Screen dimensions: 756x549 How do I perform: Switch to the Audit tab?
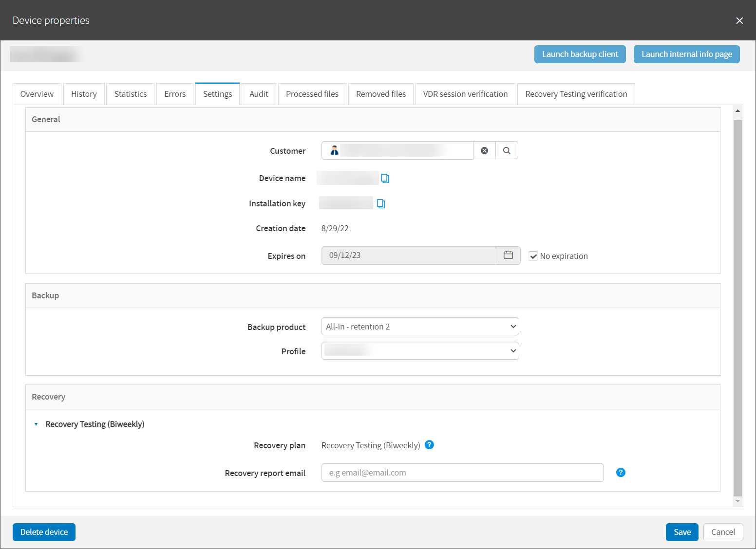point(259,93)
